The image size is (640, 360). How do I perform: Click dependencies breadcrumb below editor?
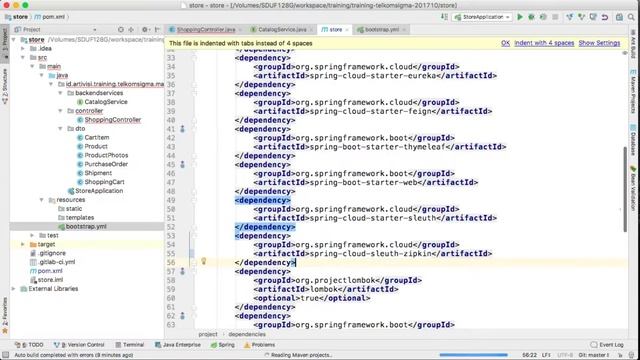coord(247,334)
